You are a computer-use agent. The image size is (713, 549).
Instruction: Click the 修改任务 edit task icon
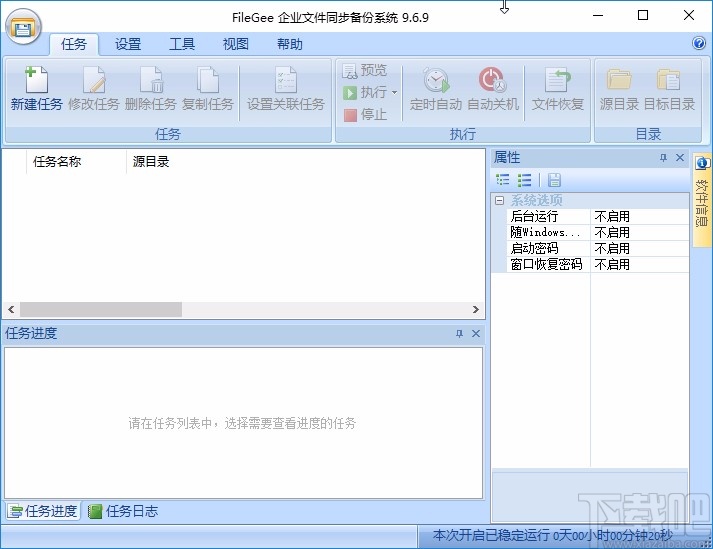click(x=94, y=89)
